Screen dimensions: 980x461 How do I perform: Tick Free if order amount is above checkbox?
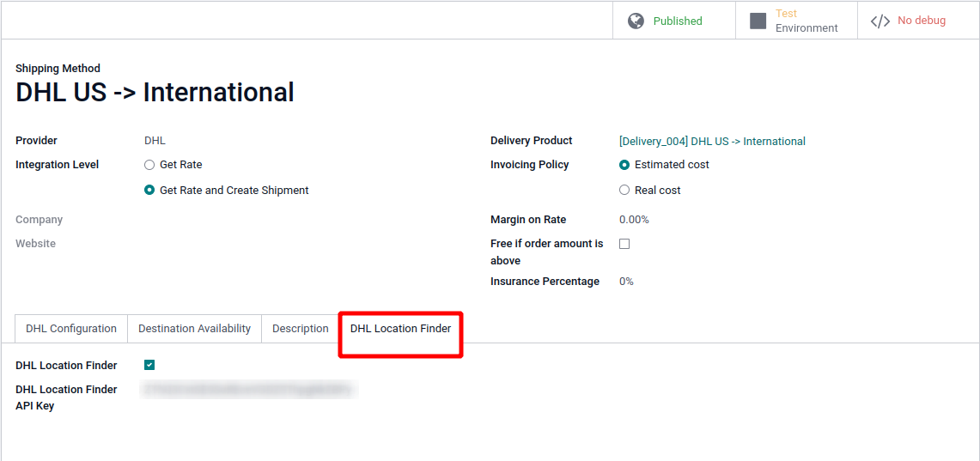(x=624, y=245)
